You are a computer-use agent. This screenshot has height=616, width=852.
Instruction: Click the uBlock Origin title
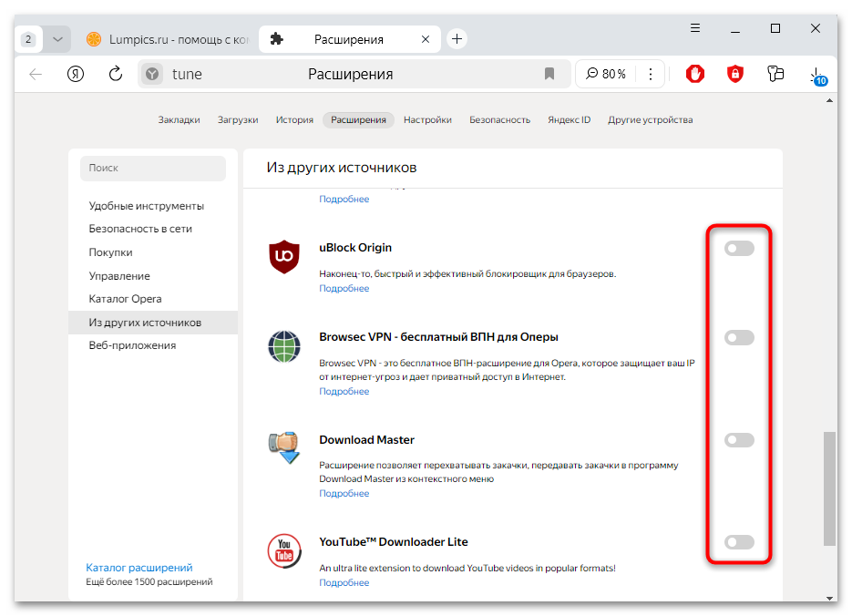[x=355, y=248]
